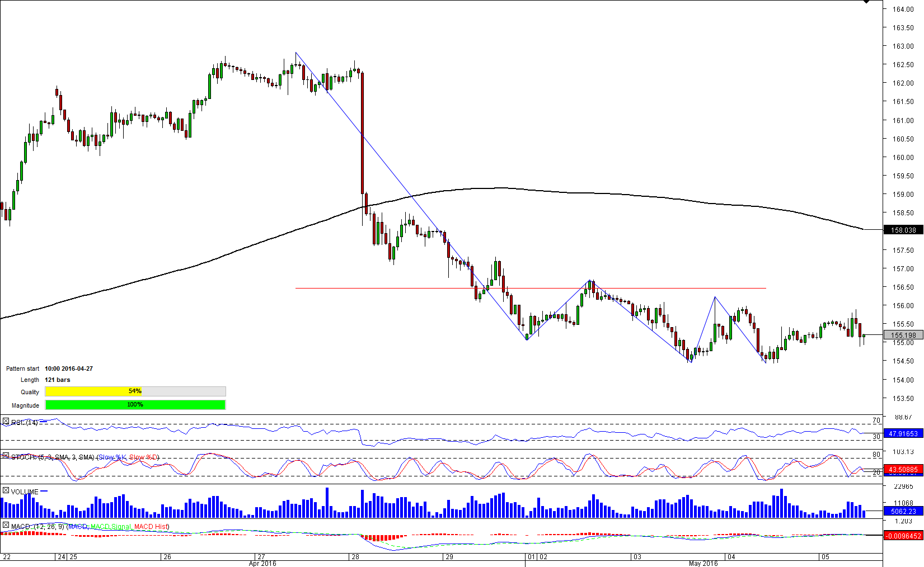Click the stochastic value label 43.50885
This screenshot has width=924, height=567.
[x=903, y=470]
